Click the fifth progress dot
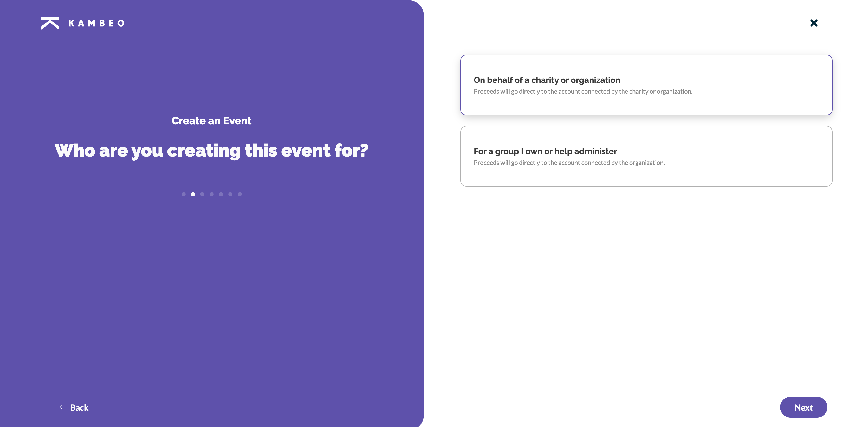This screenshot has width=868, height=427. click(x=221, y=194)
